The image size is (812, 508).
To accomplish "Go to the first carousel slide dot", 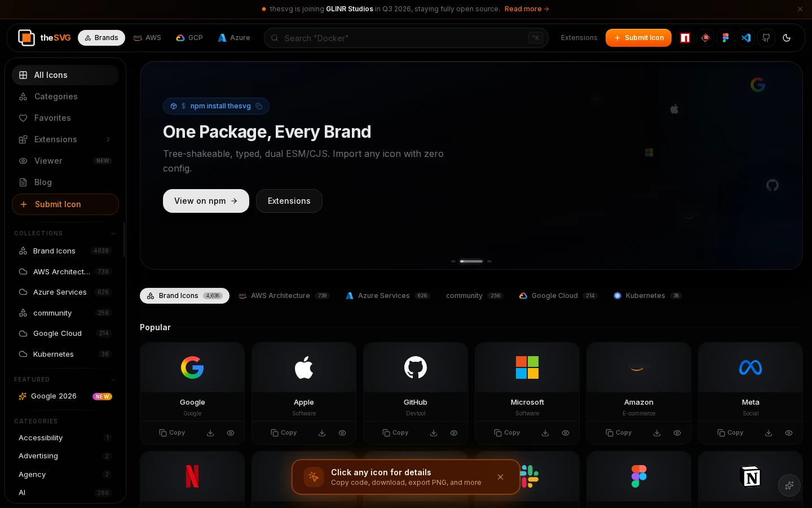I will 453,261.
